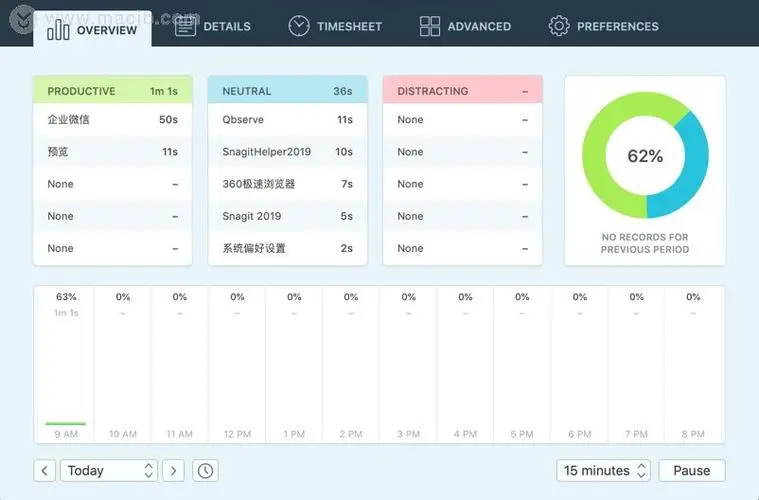Switch to the Details tab
Image resolution: width=759 pixels, height=500 pixels.
213,26
